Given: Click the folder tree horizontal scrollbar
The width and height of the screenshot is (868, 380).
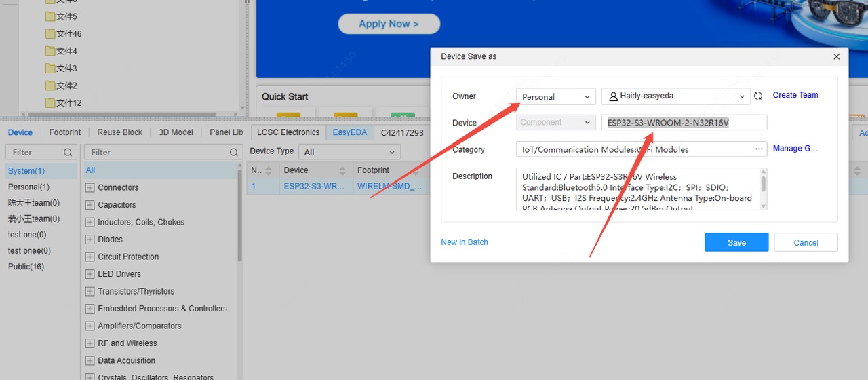Looking at the screenshot, I should 121,115.
